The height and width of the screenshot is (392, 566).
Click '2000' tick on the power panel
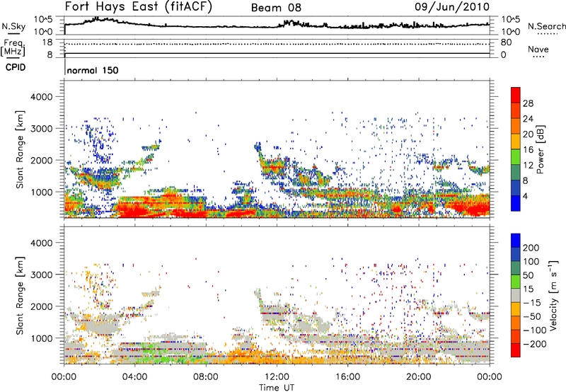41,161
